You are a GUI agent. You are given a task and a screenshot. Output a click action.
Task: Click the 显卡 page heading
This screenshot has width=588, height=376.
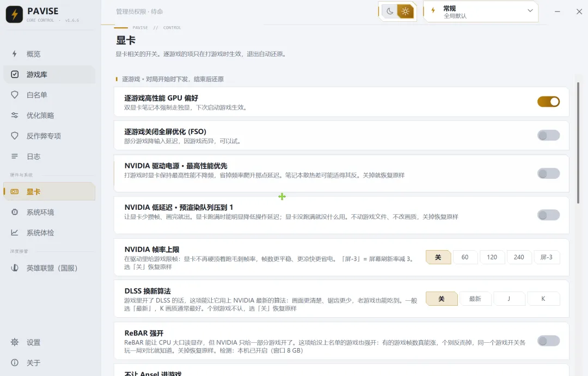(126, 40)
